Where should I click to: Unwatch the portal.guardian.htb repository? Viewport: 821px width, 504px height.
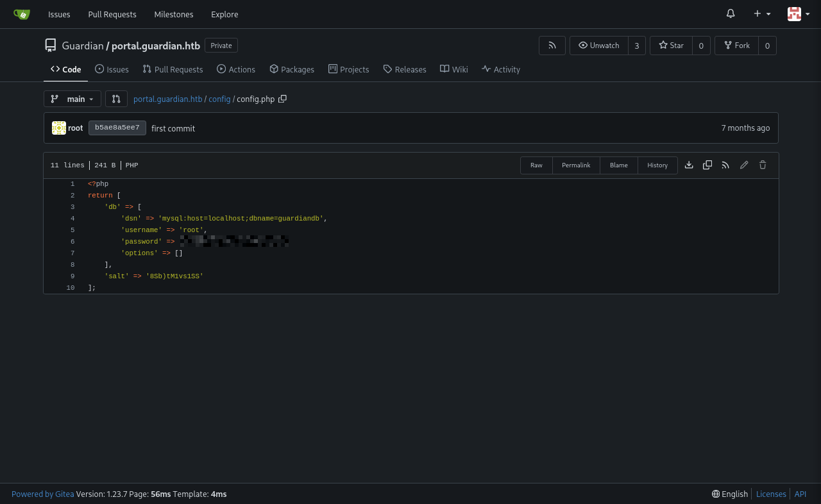point(598,46)
